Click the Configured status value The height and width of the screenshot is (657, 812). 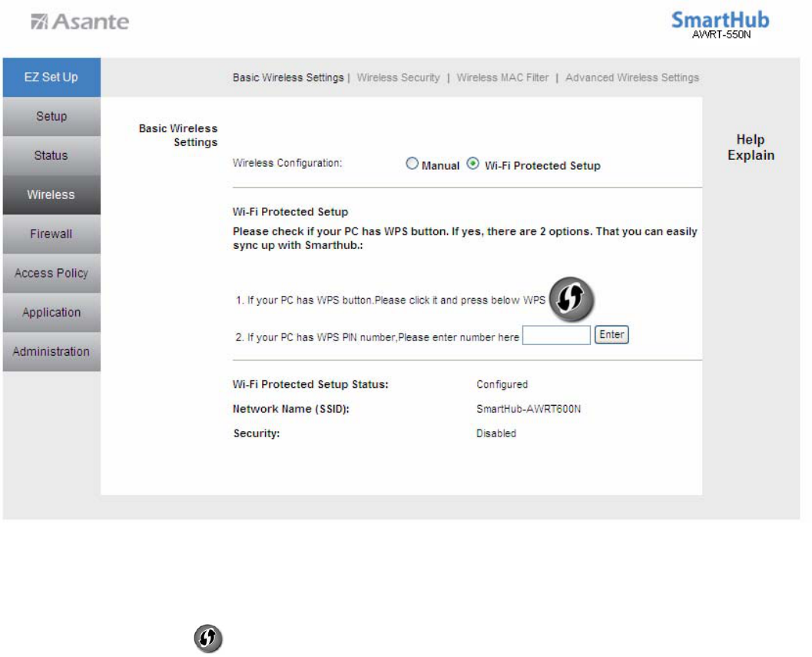tap(502, 384)
